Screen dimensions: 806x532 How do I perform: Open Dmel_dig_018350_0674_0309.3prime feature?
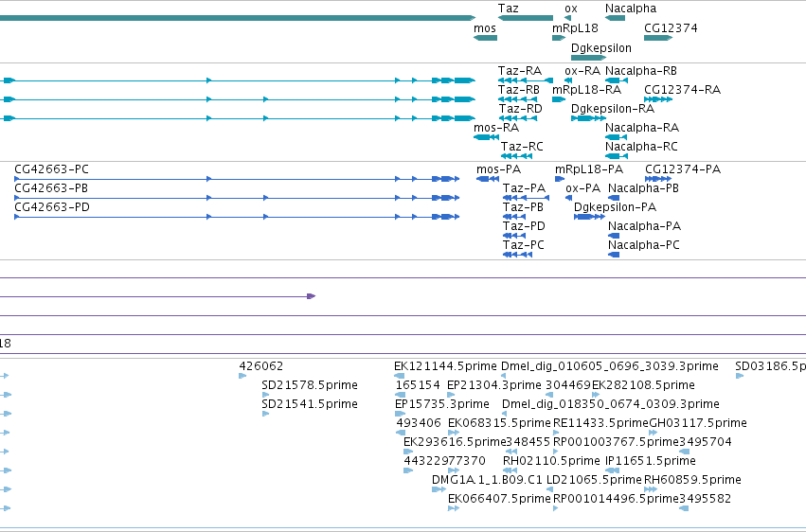(504, 414)
